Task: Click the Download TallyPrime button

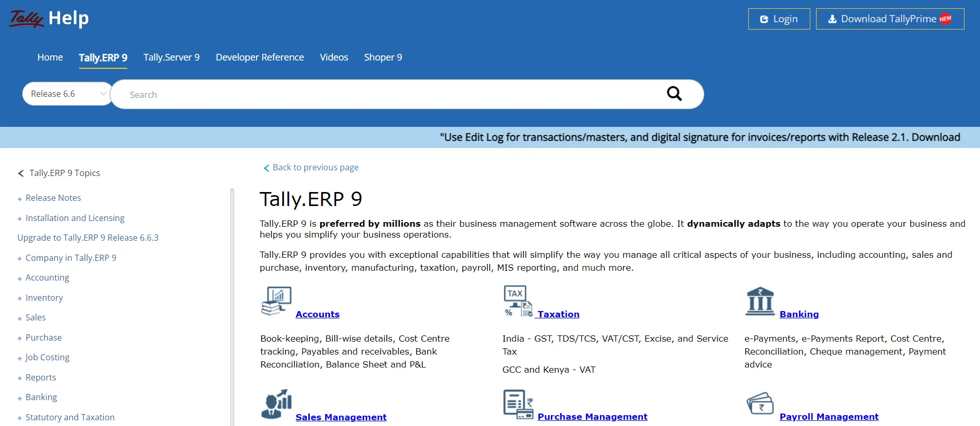Action: coord(890,19)
